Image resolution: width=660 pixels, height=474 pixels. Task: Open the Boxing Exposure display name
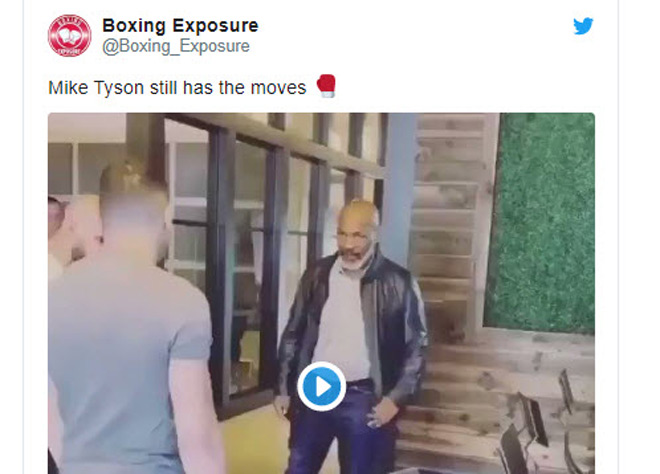pyautogui.click(x=180, y=26)
